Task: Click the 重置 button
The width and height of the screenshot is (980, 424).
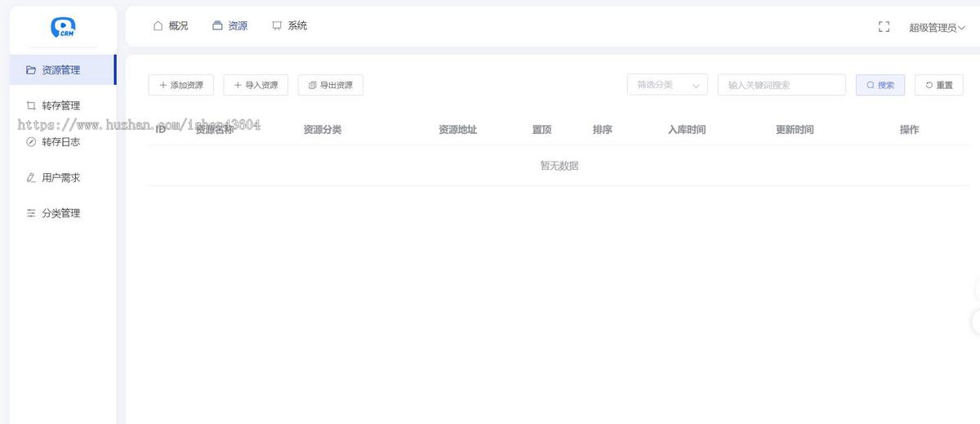Action: 939,85
